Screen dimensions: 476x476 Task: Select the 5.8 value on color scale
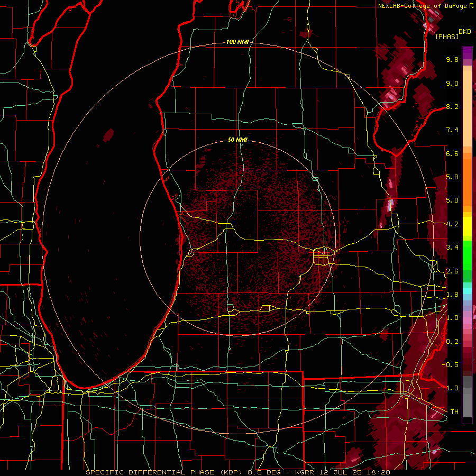(x=452, y=177)
